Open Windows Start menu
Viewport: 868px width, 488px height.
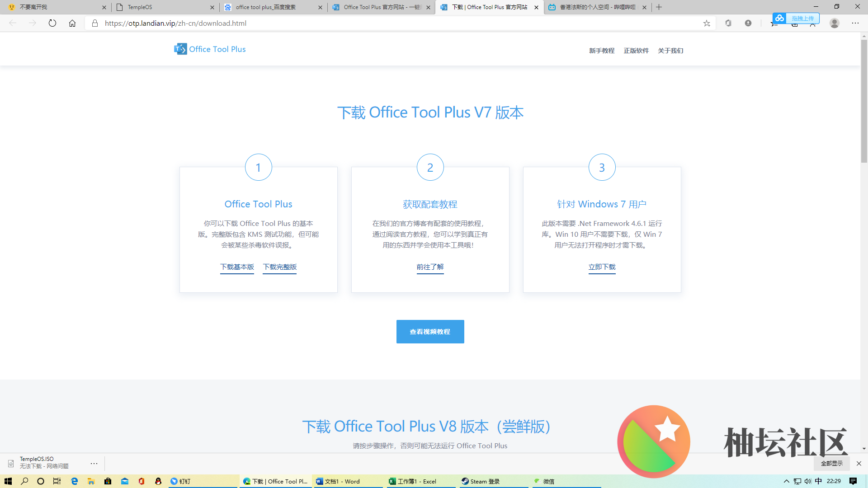pos(8,481)
